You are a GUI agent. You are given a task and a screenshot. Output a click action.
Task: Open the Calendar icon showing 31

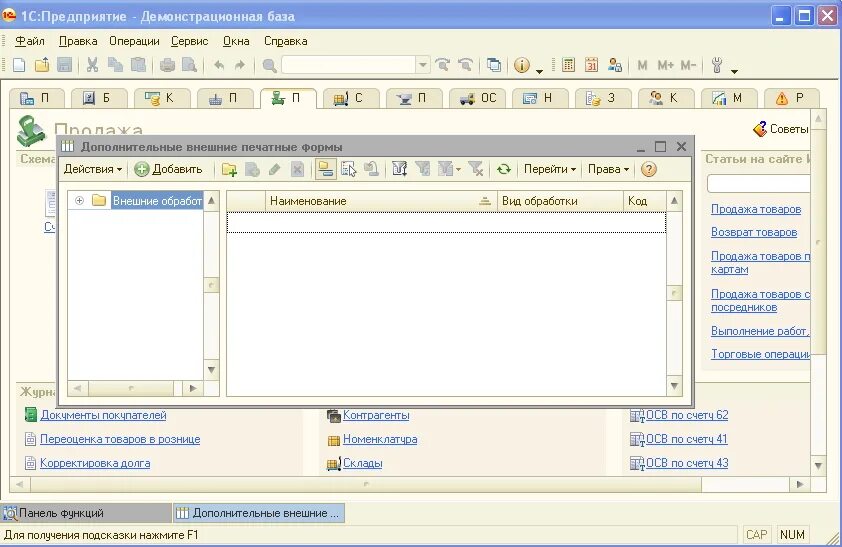click(x=591, y=65)
